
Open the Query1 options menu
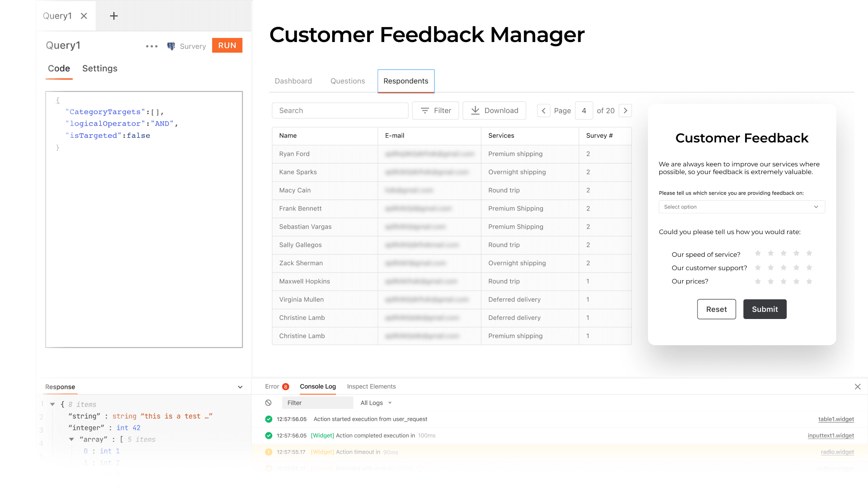(151, 46)
